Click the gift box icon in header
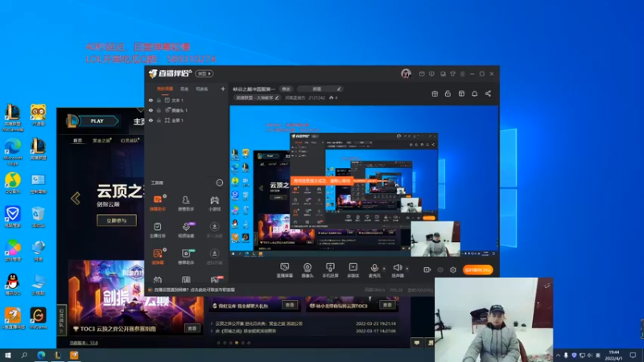The height and width of the screenshot is (362, 644). [x=435, y=94]
